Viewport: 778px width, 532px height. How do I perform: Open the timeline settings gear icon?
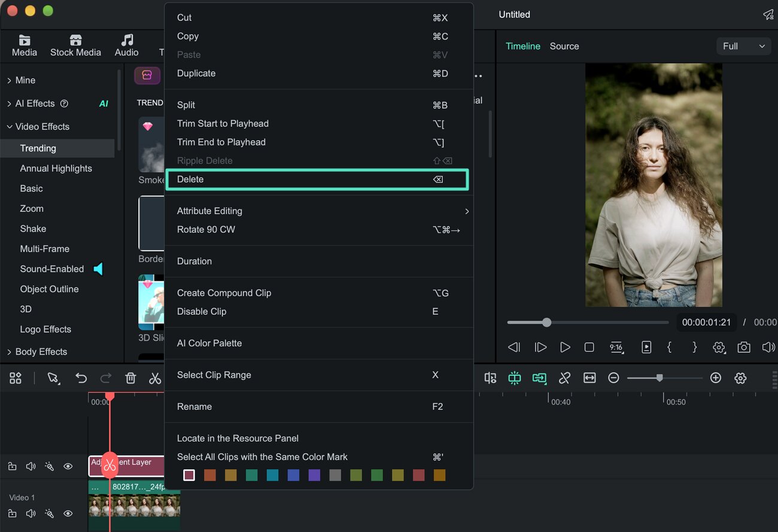coord(741,378)
